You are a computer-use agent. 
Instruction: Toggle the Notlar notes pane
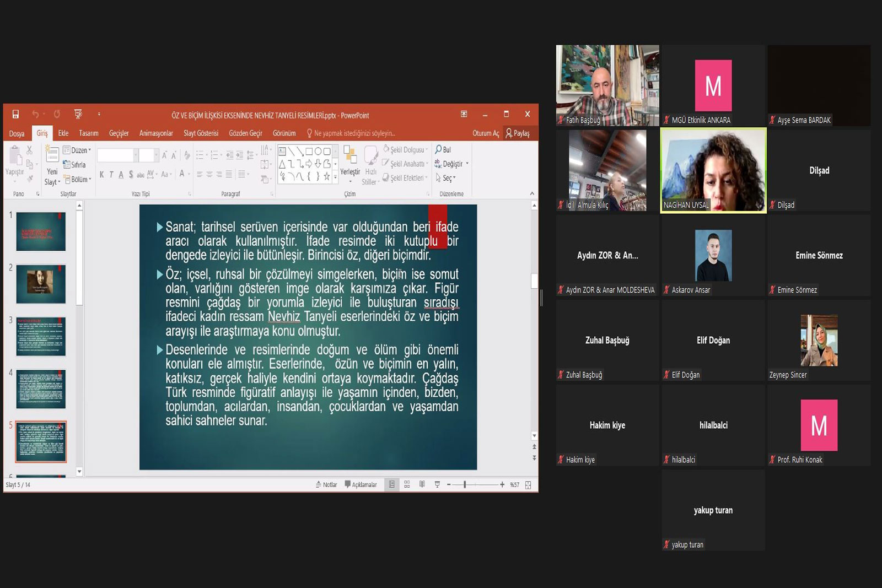pyautogui.click(x=326, y=484)
